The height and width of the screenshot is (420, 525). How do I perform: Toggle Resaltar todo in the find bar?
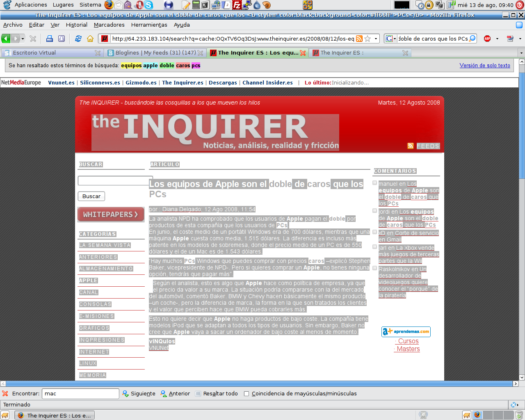[x=216, y=394]
